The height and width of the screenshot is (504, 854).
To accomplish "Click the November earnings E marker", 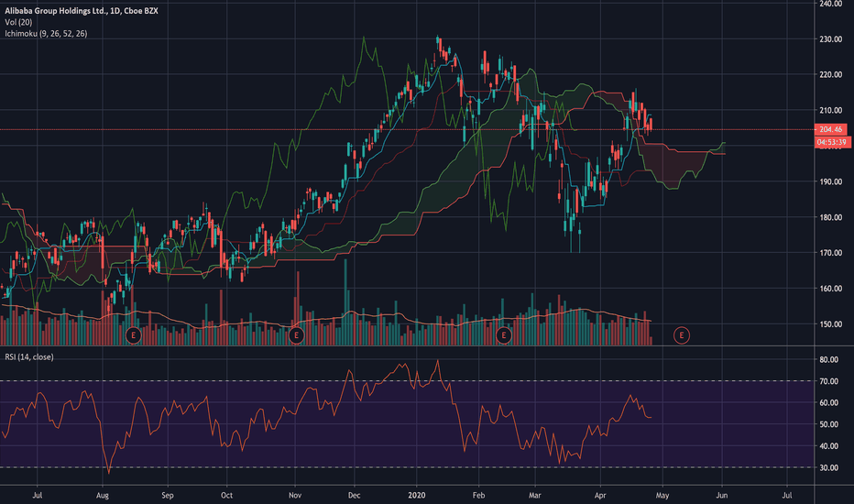I will 296,335.
